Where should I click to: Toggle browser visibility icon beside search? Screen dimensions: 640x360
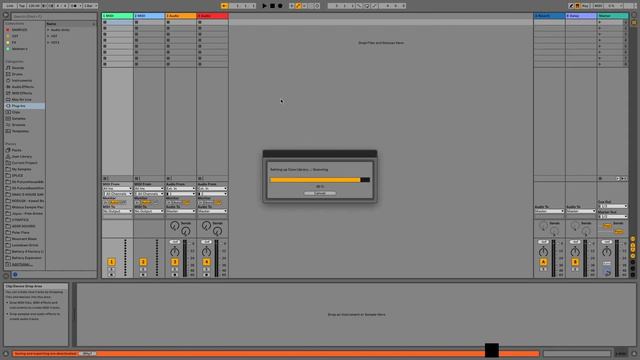[x=6, y=16]
